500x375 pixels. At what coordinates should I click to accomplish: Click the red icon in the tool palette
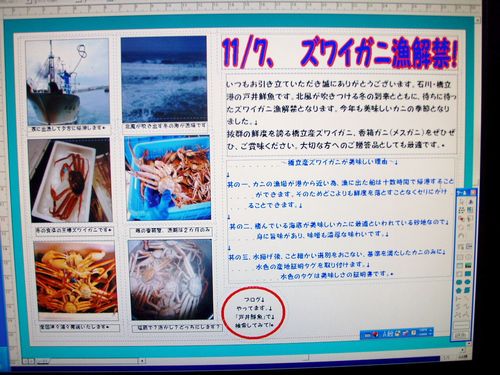461,219
